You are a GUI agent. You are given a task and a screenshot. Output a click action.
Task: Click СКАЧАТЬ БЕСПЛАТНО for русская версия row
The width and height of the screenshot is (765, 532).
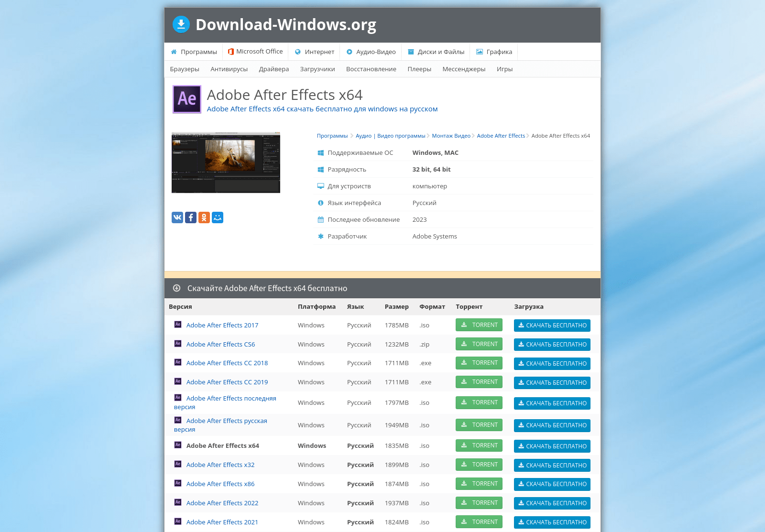552,425
